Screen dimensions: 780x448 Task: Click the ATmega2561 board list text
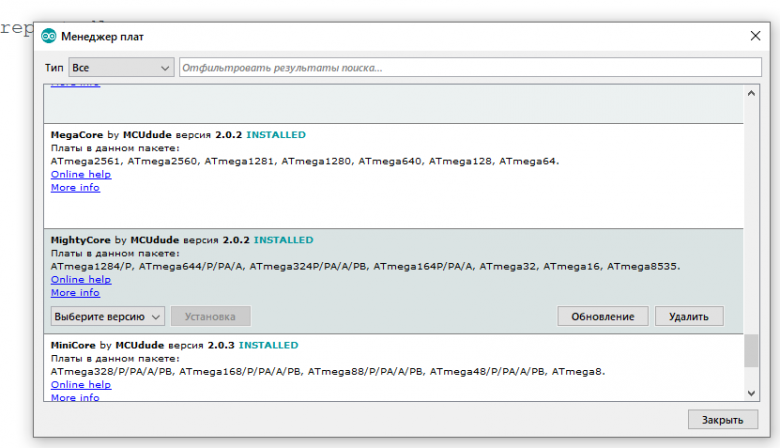[x=305, y=161]
